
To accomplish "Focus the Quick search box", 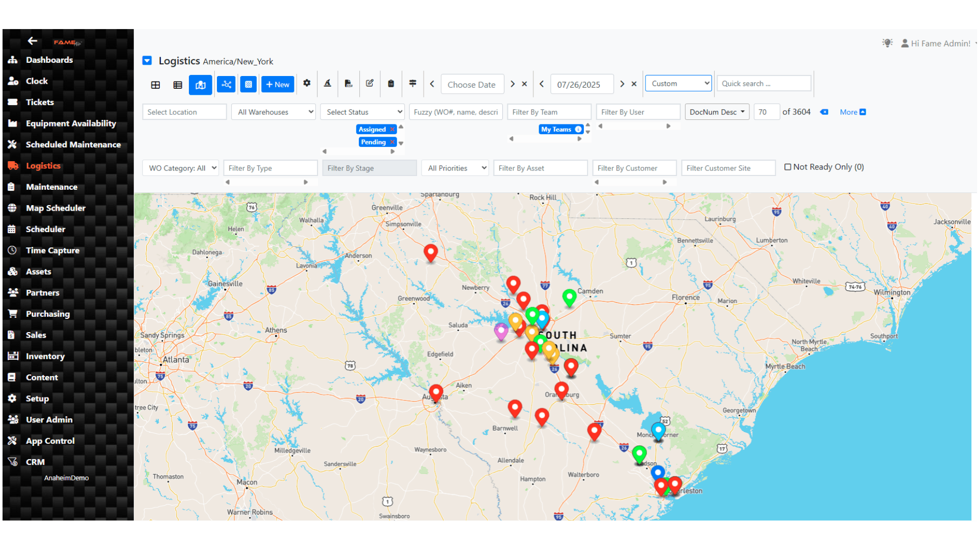I will coord(764,83).
